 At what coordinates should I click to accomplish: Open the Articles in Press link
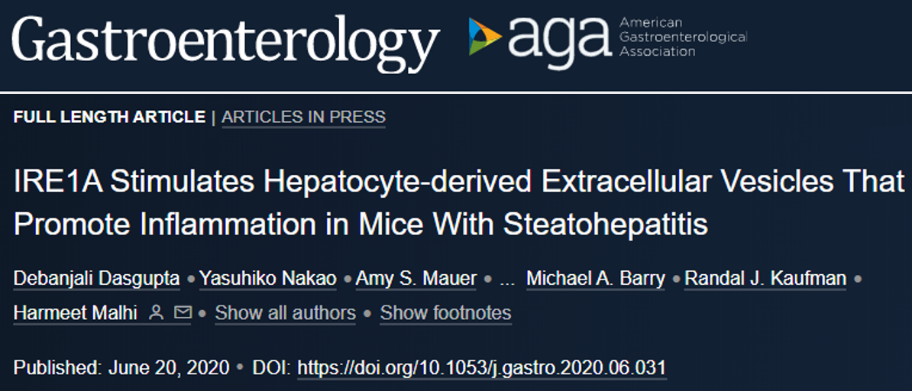(x=304, y=117)
